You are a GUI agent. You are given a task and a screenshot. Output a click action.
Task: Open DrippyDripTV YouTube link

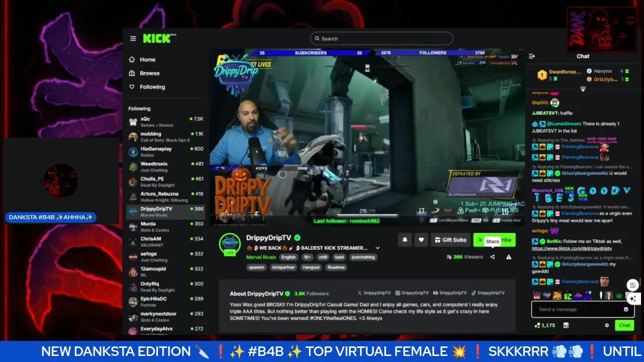450,293
